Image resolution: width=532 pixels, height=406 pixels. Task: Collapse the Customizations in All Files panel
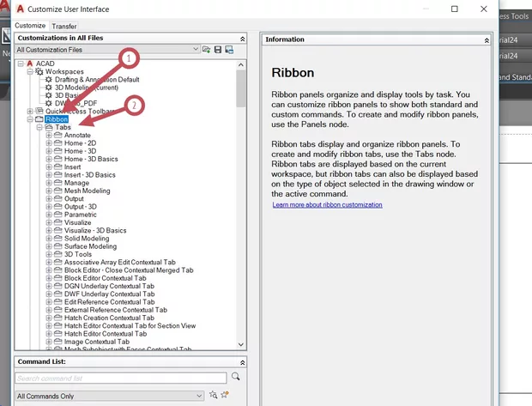[242, 39]
